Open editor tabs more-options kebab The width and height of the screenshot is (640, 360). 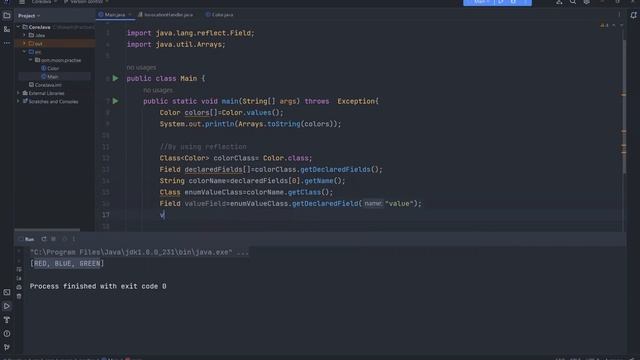point(619,15)
